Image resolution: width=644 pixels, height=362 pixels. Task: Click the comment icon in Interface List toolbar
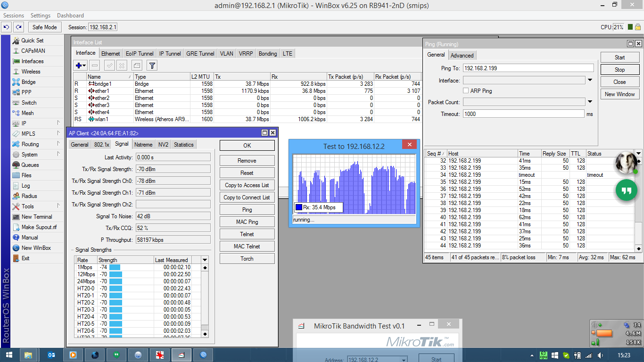(x=137, y=66)
